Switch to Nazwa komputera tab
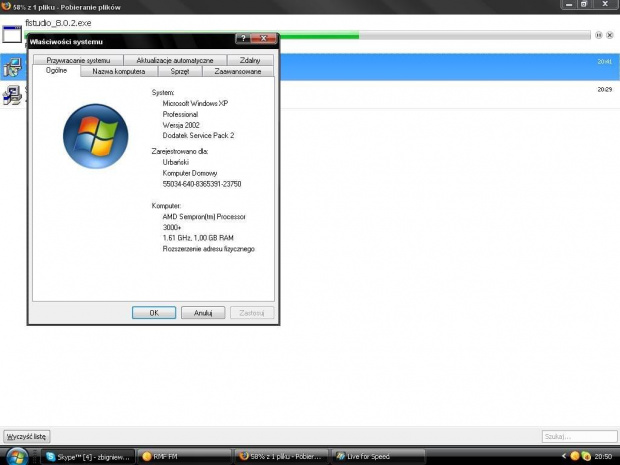The image size is (620, 465). [x=119, y=71]
